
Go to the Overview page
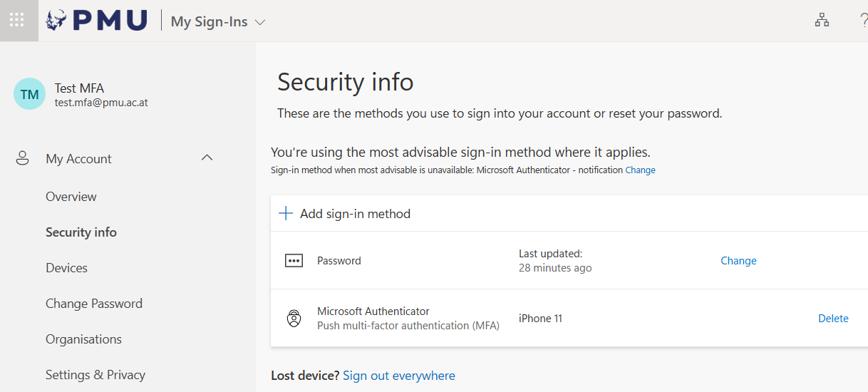click(71, 197)
